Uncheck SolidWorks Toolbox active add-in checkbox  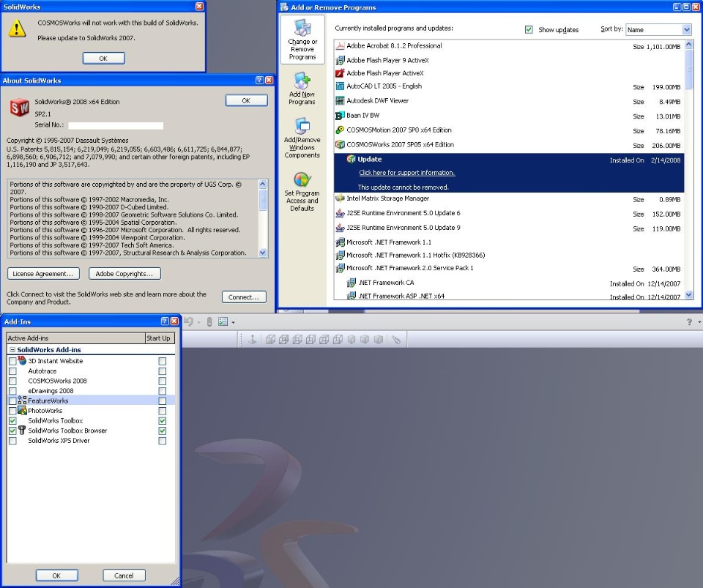pos(12,421)
